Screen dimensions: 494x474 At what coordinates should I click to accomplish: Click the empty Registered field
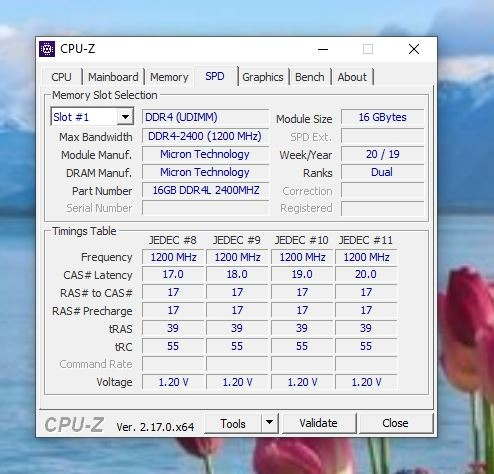(x=382, y=208)
